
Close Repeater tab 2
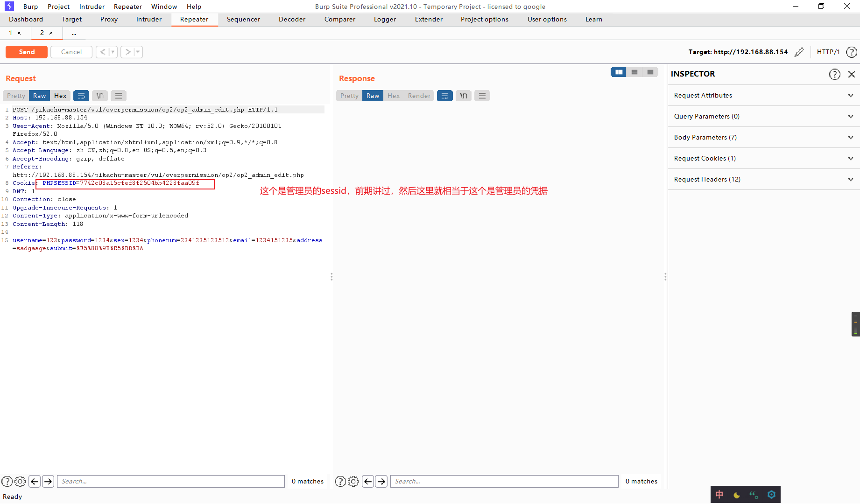(51, 33)
